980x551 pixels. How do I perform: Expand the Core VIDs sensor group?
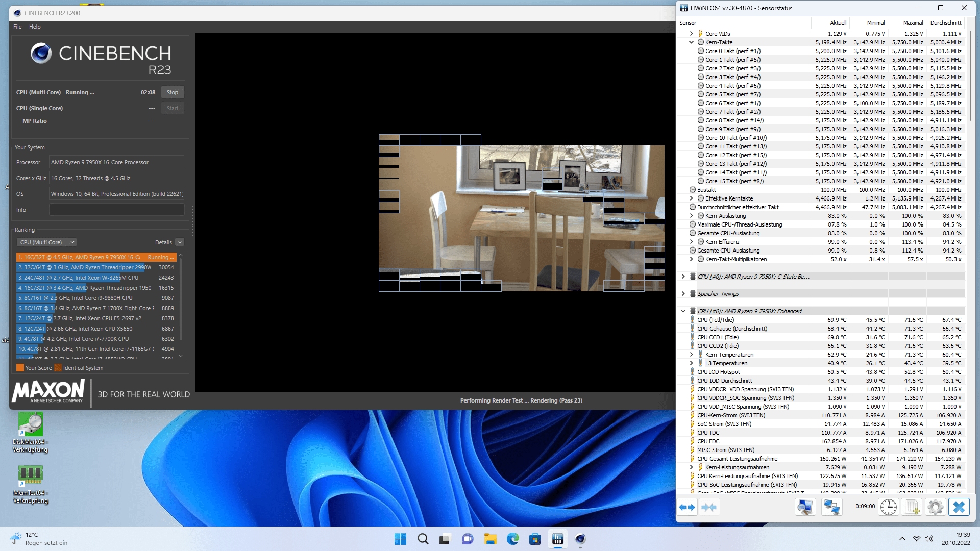click(x=691, y=34)
